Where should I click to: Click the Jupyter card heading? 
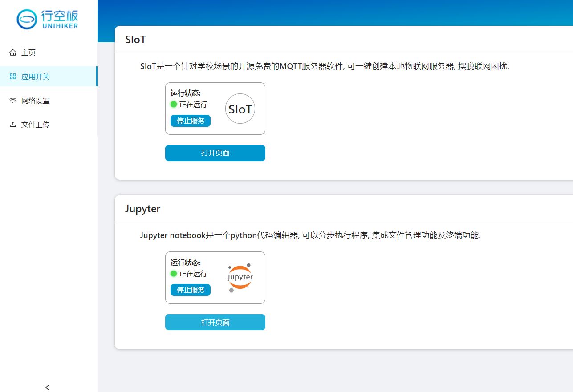(142, 209)
